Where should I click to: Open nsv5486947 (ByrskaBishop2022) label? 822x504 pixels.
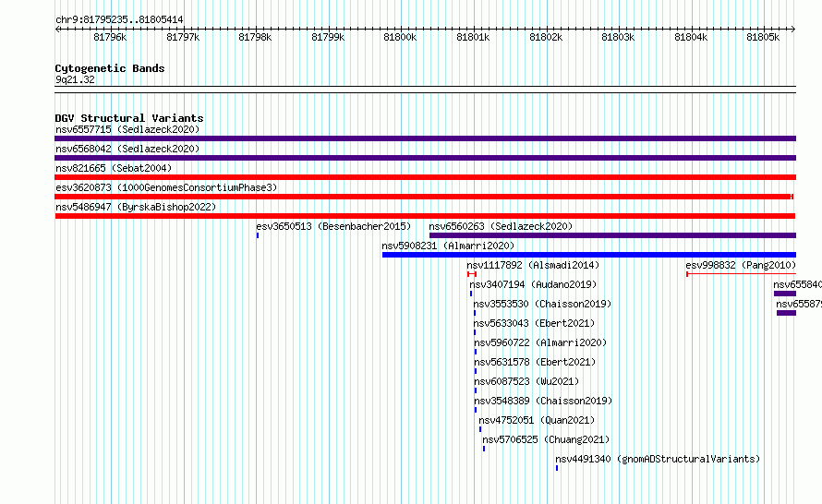click(x=136, y=207)
